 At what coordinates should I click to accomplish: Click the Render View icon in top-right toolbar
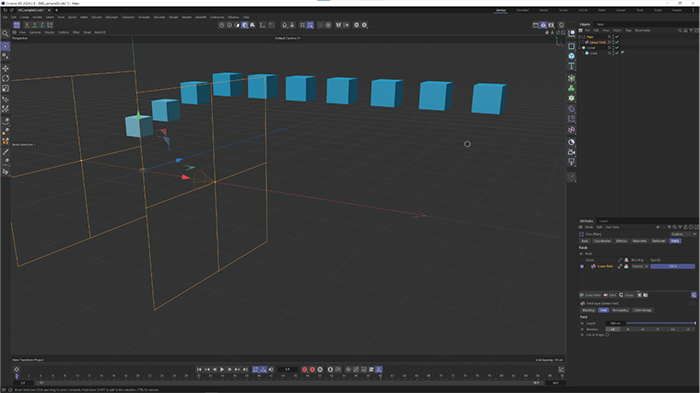pos(536,25)
